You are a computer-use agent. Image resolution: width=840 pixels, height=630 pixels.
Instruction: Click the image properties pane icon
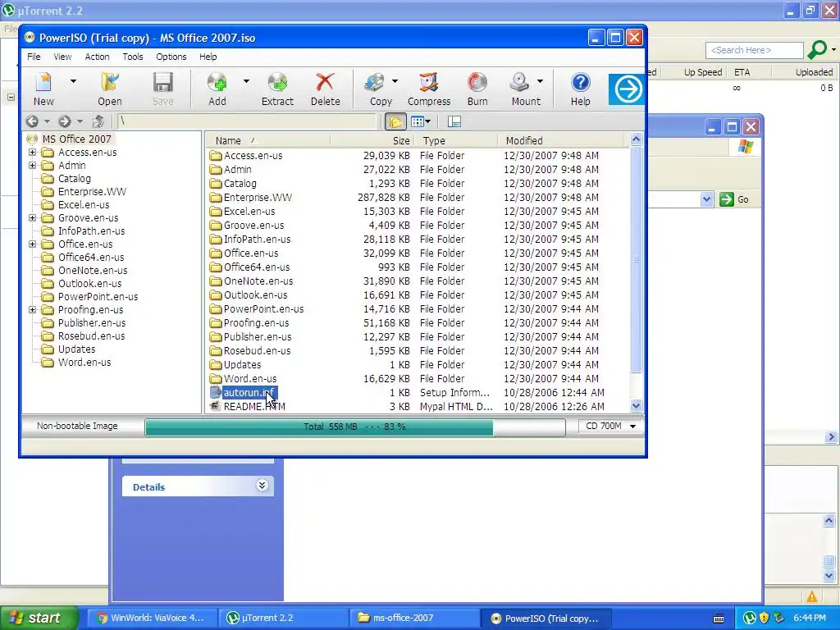tap(454, 121)
